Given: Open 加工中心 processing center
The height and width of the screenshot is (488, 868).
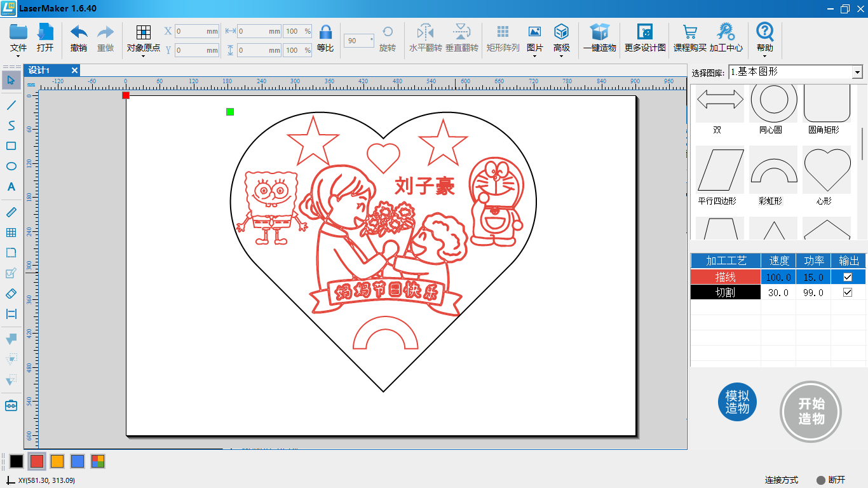Looking at the screenshot, I should coord(726,32).
